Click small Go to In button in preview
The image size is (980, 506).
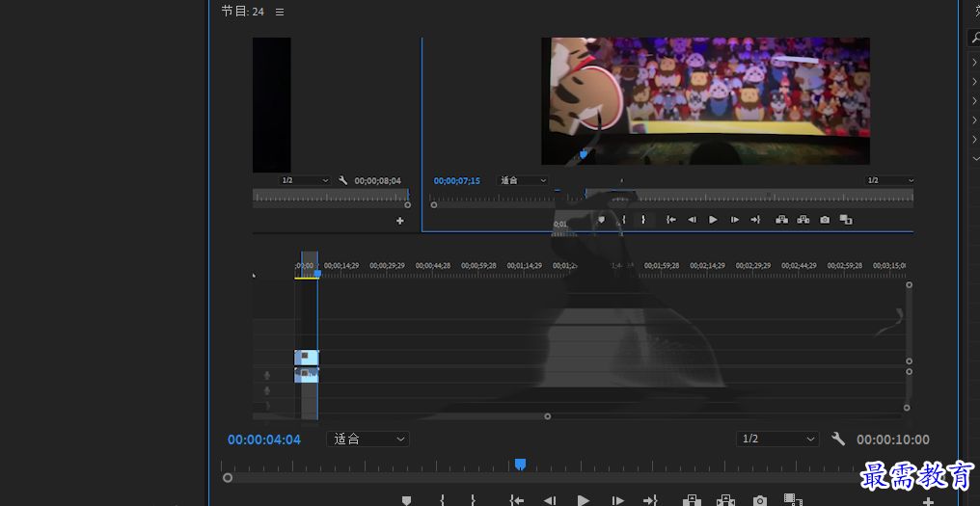(x=671, y=220)
